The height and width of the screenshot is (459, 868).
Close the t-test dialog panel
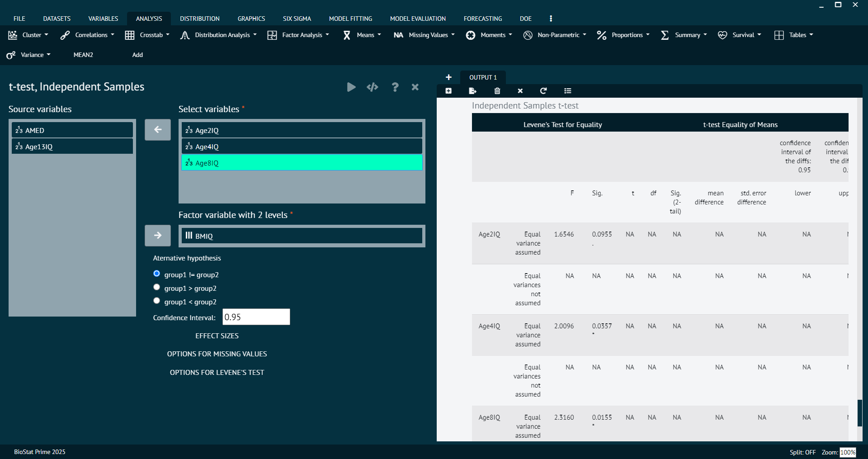point(415,87)
